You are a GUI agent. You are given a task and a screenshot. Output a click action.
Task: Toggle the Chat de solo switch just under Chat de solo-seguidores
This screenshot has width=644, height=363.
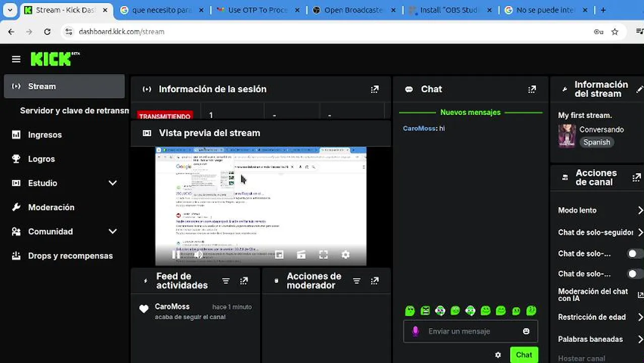pos(635,254)
